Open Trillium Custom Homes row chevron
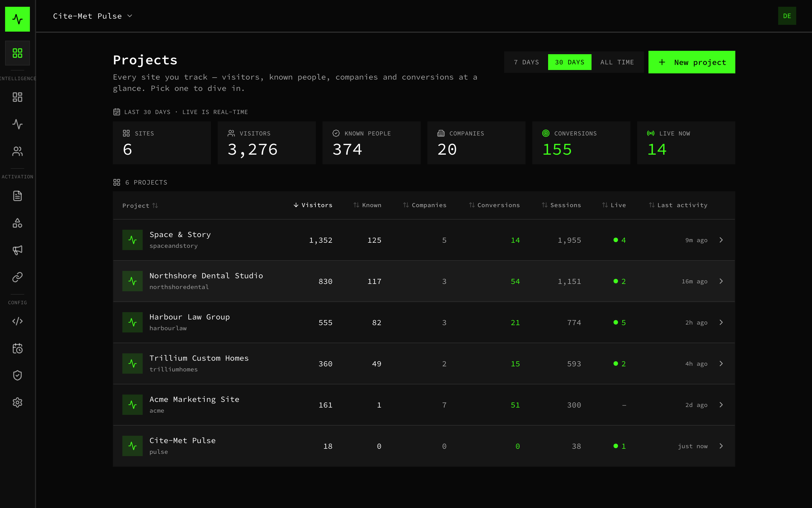This screenshot has height=508, width=812. point(721,364)
